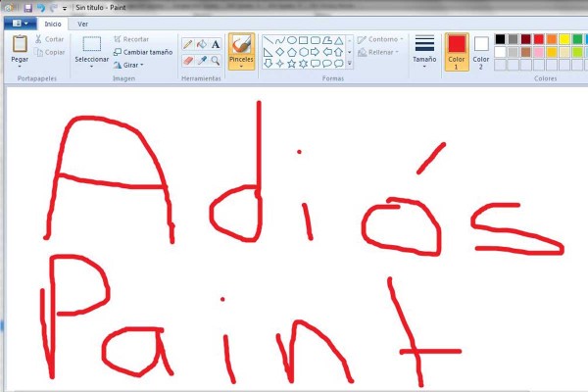Switch to the Ver tab
This screenshot has height=392, width=588.
point(83,24)
